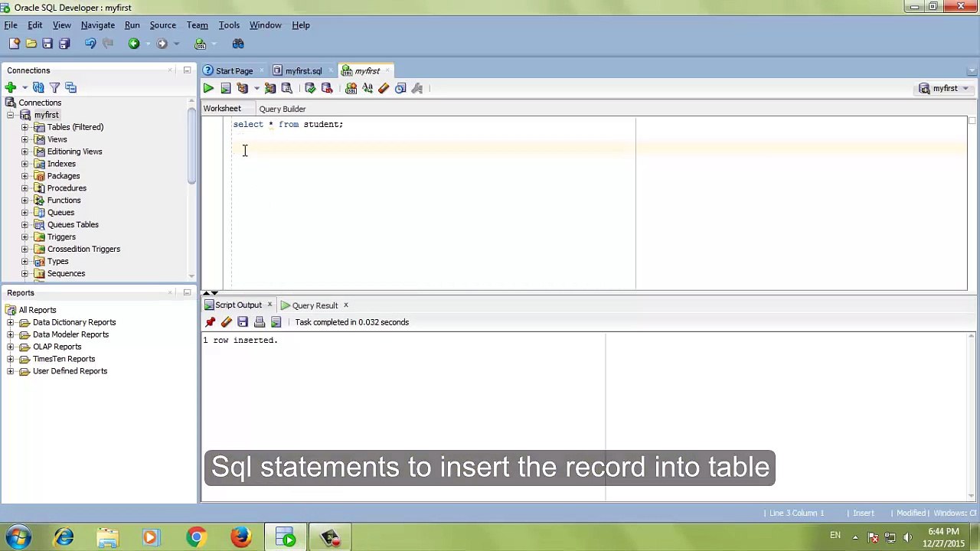The image size is (980, 551).
Task: Switch to the Query Builder tab
Action: coord(282,109)
